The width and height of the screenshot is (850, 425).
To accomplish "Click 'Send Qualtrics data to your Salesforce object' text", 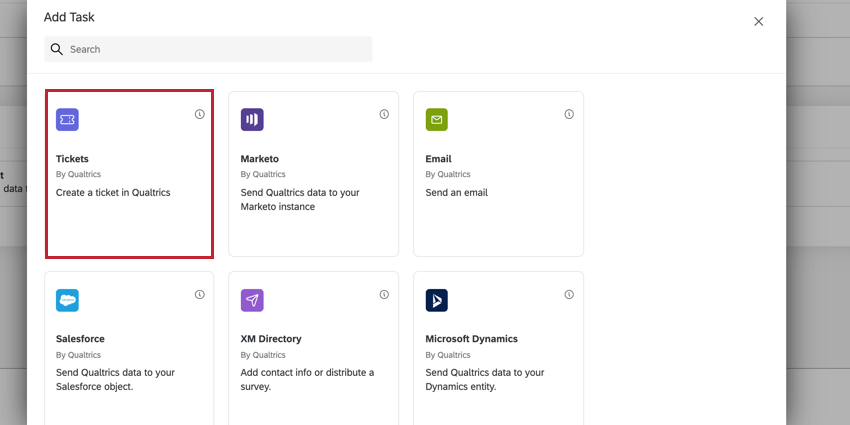I will (115, 380).
